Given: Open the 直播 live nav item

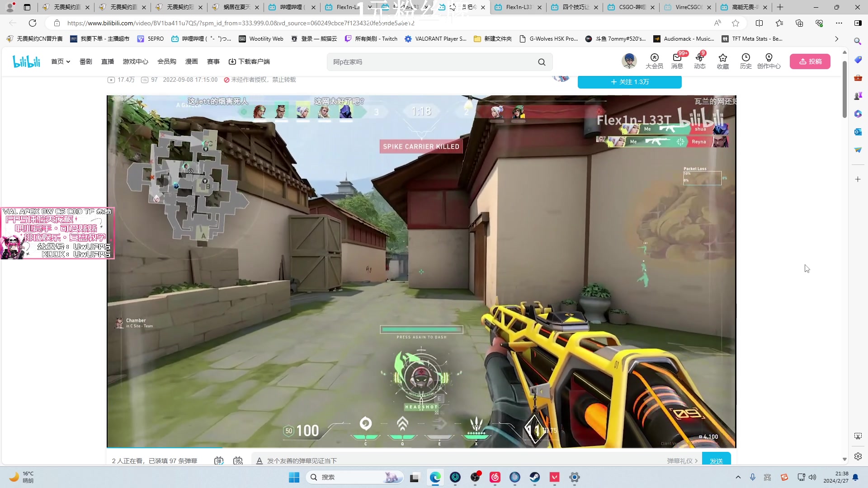Looking at the screenshot, I should click(x=108, y=61).
